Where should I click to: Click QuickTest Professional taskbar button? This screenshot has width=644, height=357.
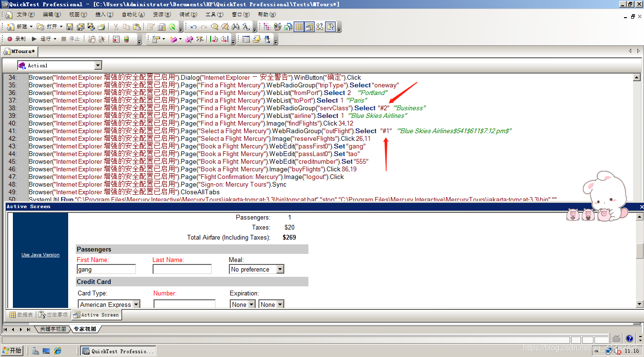click(119, 351)
